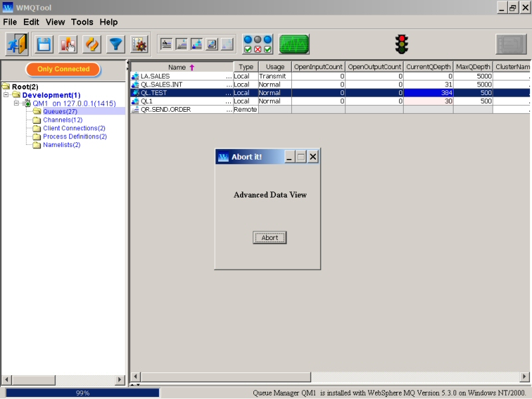Click the 99% progress bar in status bar
532x399 pixels.
pos(82,393)
